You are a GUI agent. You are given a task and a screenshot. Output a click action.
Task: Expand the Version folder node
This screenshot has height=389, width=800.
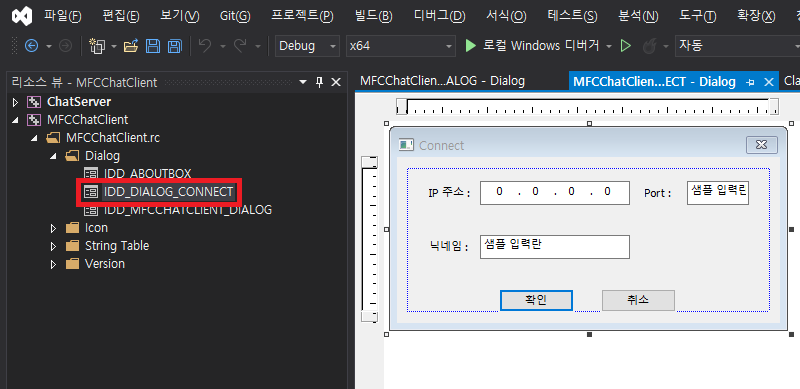53,264
